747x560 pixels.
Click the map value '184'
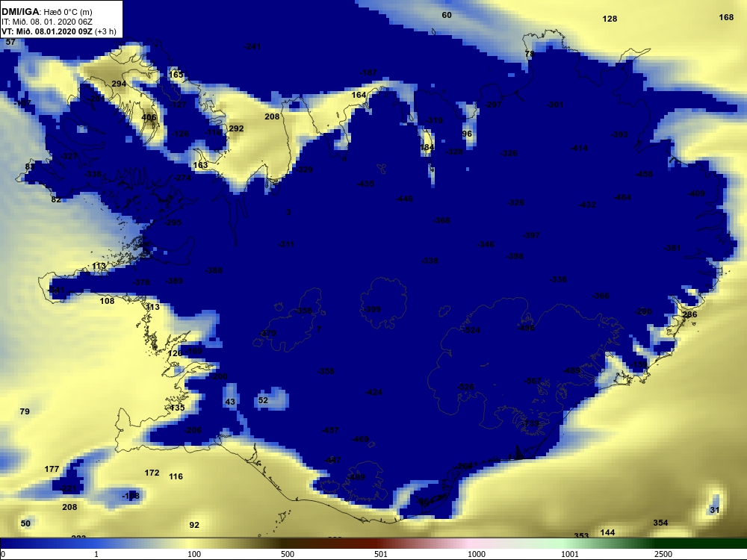tap(427, 147)
